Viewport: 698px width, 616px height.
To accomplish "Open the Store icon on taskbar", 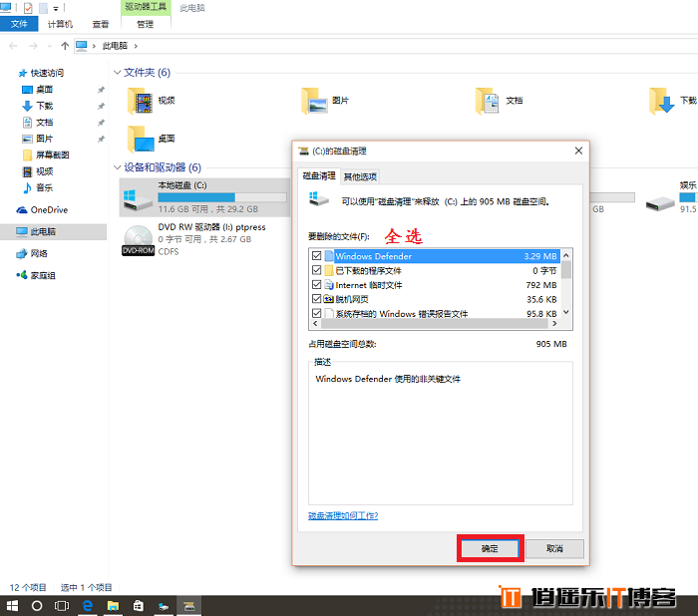I will point(139,606).
